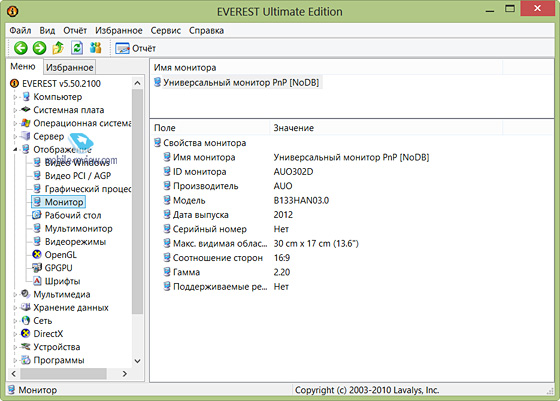Select the Монитор tree item
This screenshot has height=401, width=560.
[x=64, y=202]
